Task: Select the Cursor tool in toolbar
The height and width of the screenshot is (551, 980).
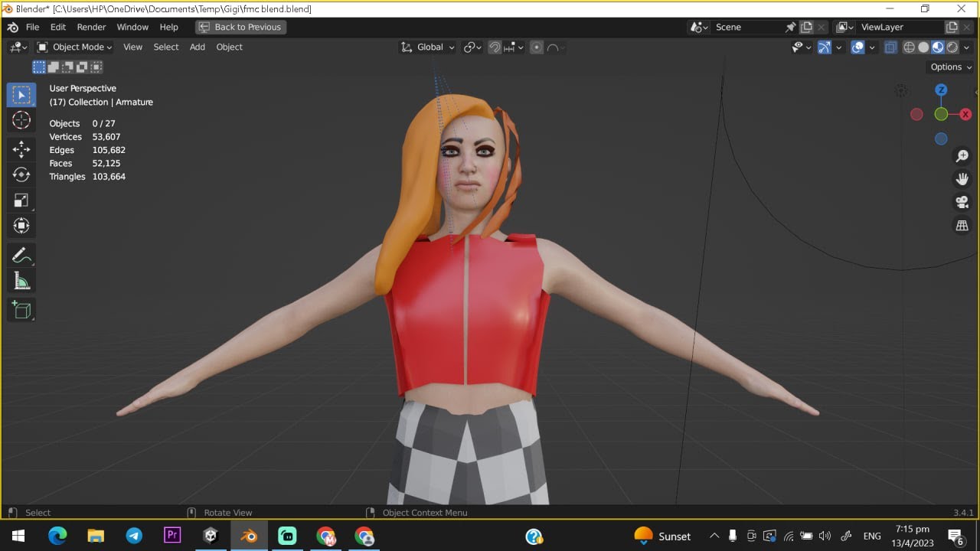Action: click(21, 120)
